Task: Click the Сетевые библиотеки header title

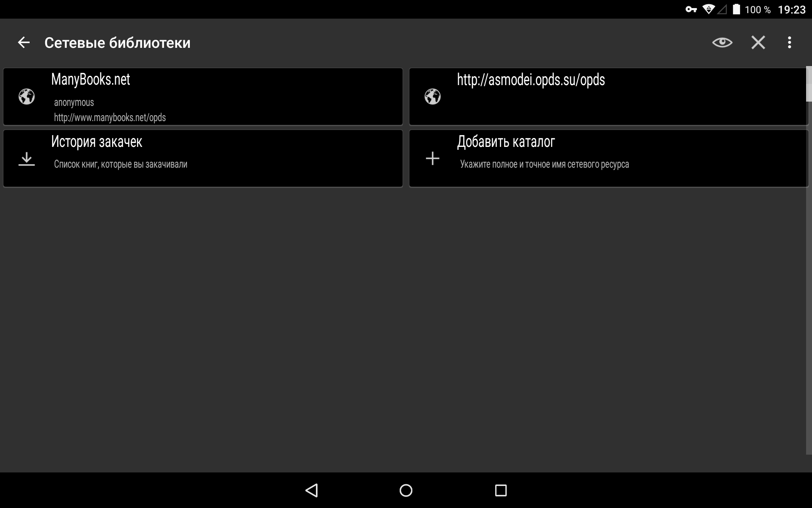Action: coord(117,43)
